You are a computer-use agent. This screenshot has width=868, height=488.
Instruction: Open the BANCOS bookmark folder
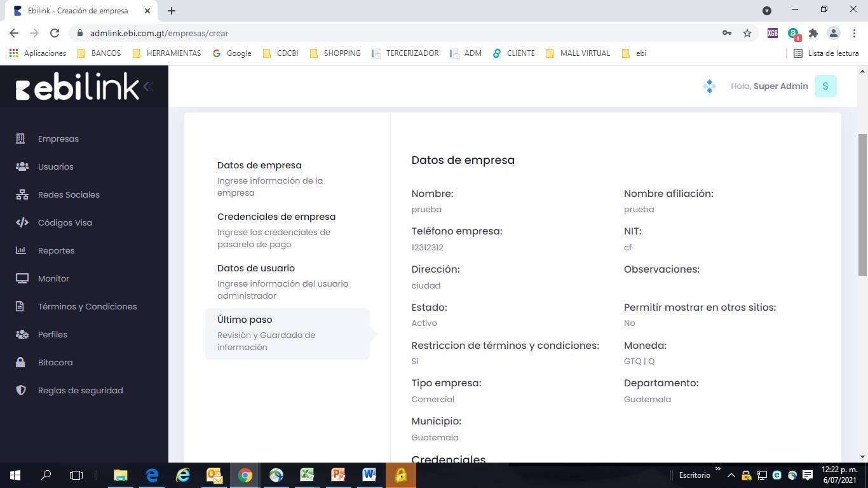coord(99,53)
